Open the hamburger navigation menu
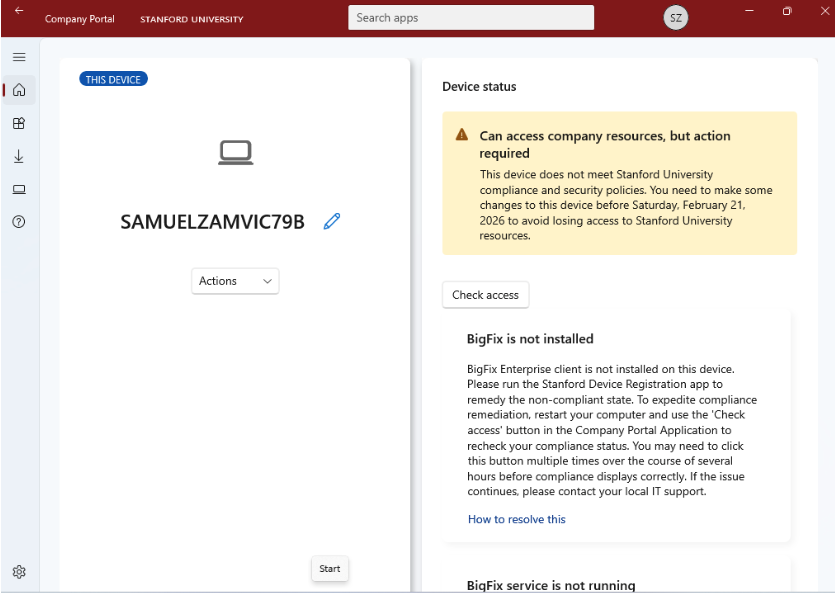This screenshot has height=593, width=835. pos(18,57)
